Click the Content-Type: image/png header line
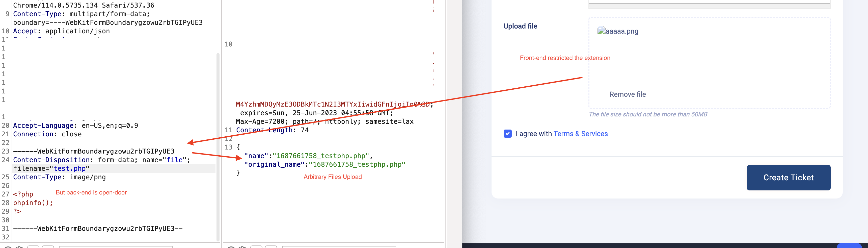This screenshot has height=248, width=868. [x=59, y=177]
